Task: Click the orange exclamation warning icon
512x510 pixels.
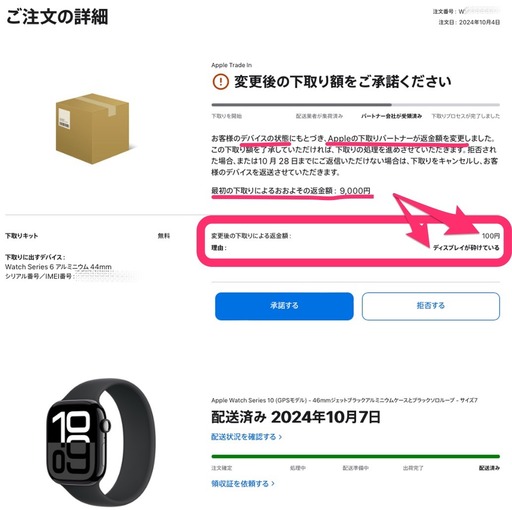Action: [220, 82]
